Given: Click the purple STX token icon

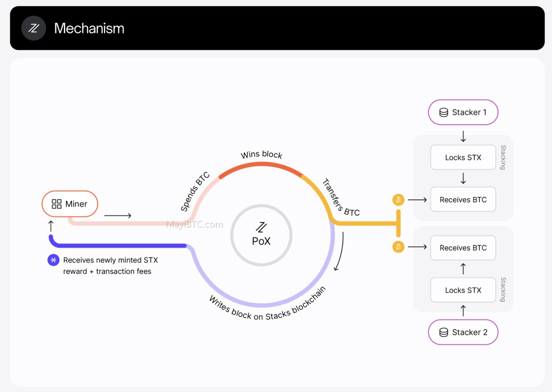Looking at the screenshot, I should 53,260.
